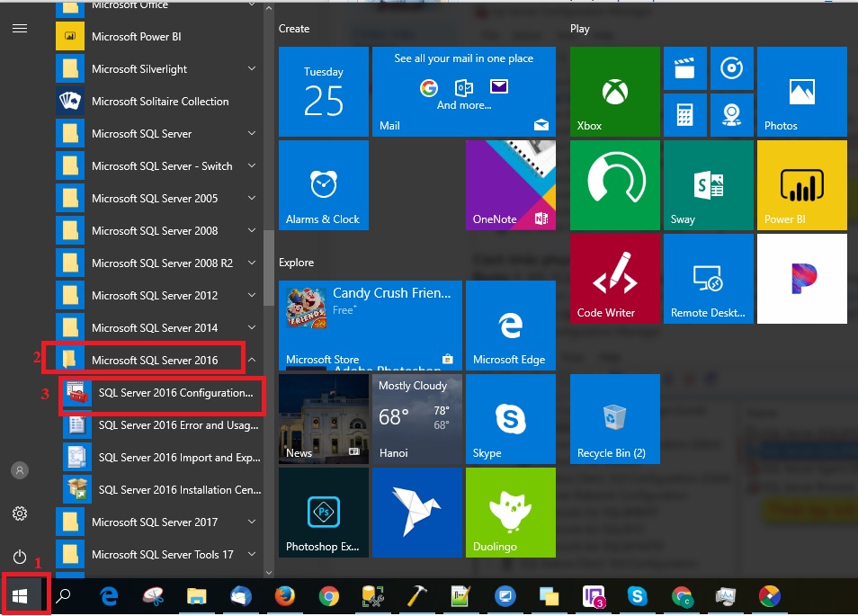Open Firefox from the taskbar
This screenshot has height=616, width=858.
pos(284,595)
